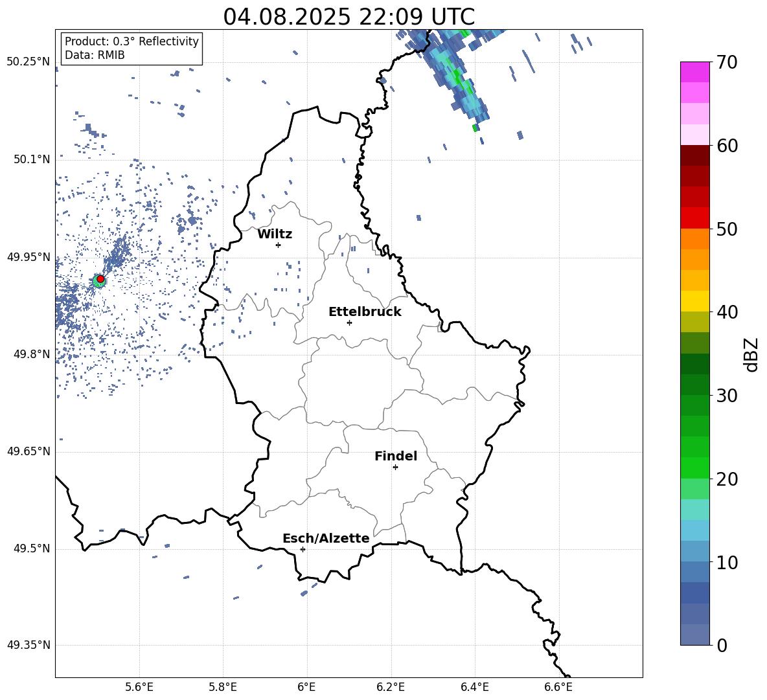Screen dimensions: 767x700
Task: Click the 6.6°E longitude label
Action: (x=558, y=688)
